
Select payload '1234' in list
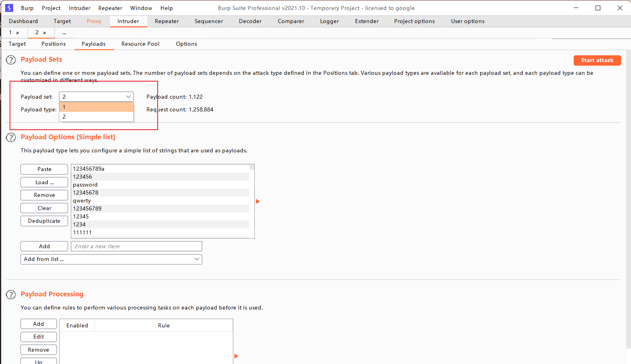click(160, 224)
